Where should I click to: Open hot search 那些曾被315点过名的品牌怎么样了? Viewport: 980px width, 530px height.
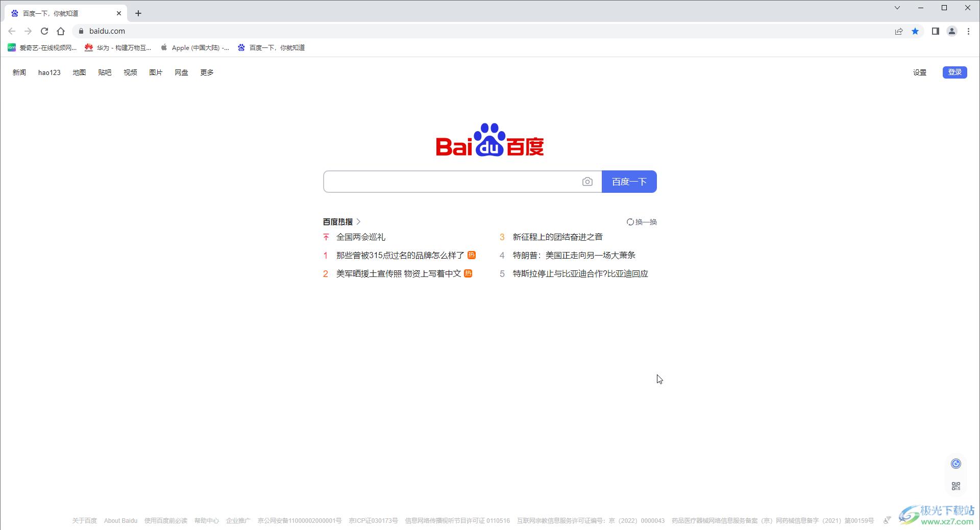(x=400, y=256)
